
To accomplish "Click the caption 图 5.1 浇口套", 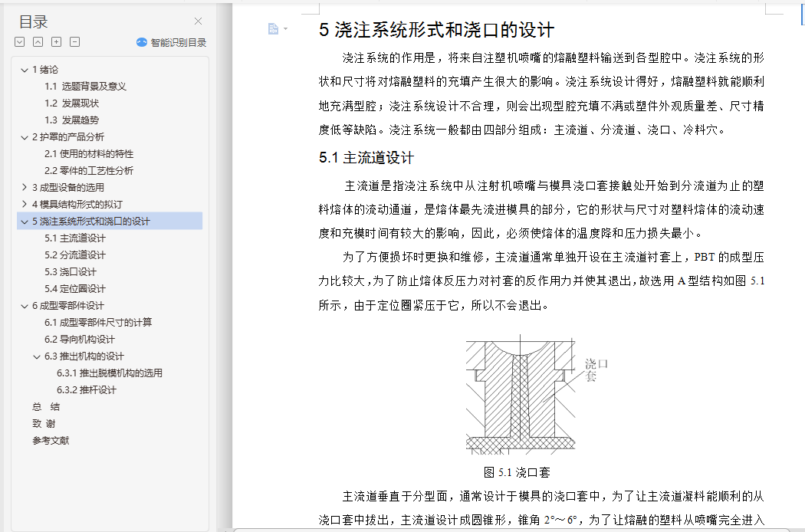I will pyautogui.click(x=517, y=472).
